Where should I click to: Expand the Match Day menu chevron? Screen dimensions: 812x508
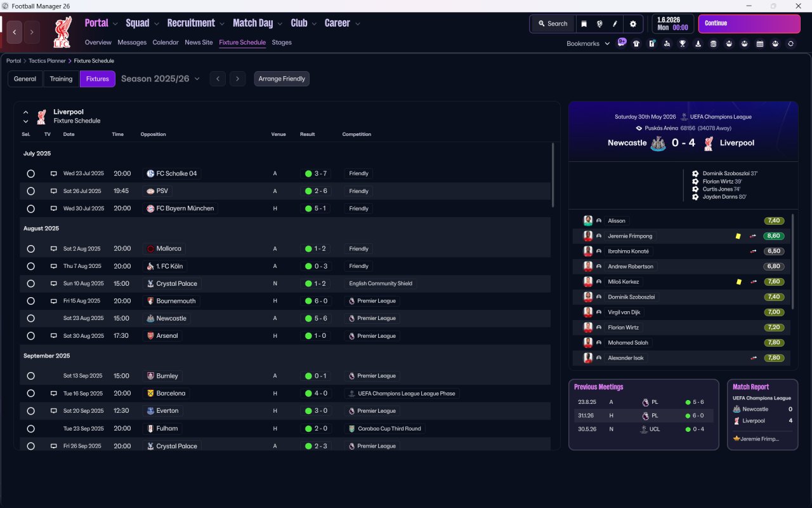(x=280, y=23)
